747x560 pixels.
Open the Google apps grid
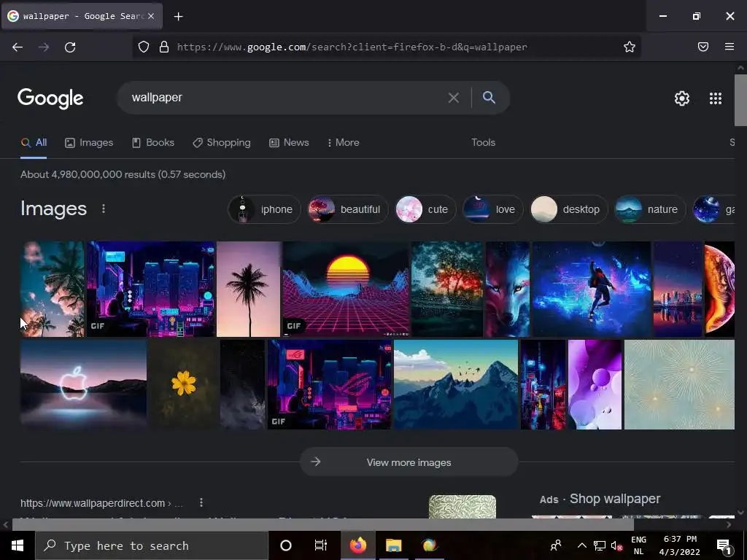716,98
